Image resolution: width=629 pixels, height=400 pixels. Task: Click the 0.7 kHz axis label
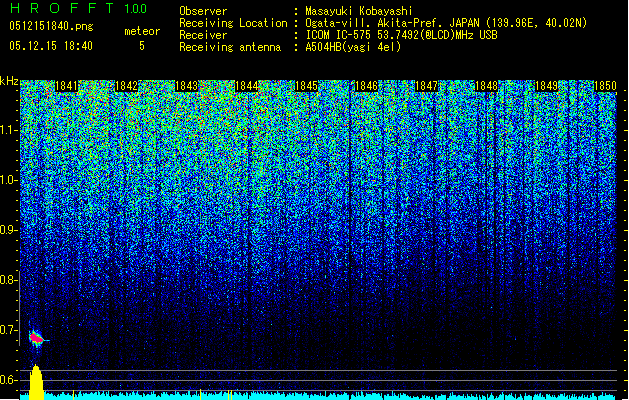[x=9, y=330]
